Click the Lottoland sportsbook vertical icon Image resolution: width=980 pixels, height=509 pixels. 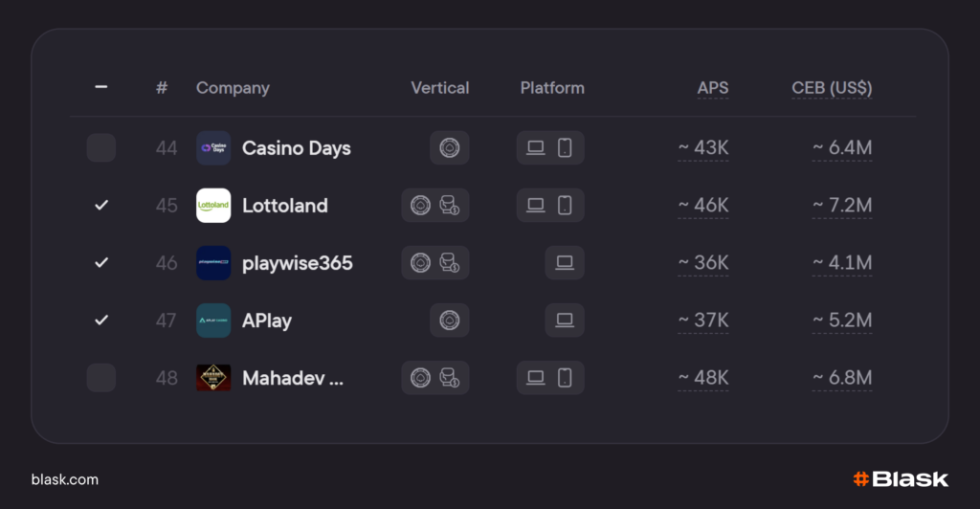click(x=450, y=206)
